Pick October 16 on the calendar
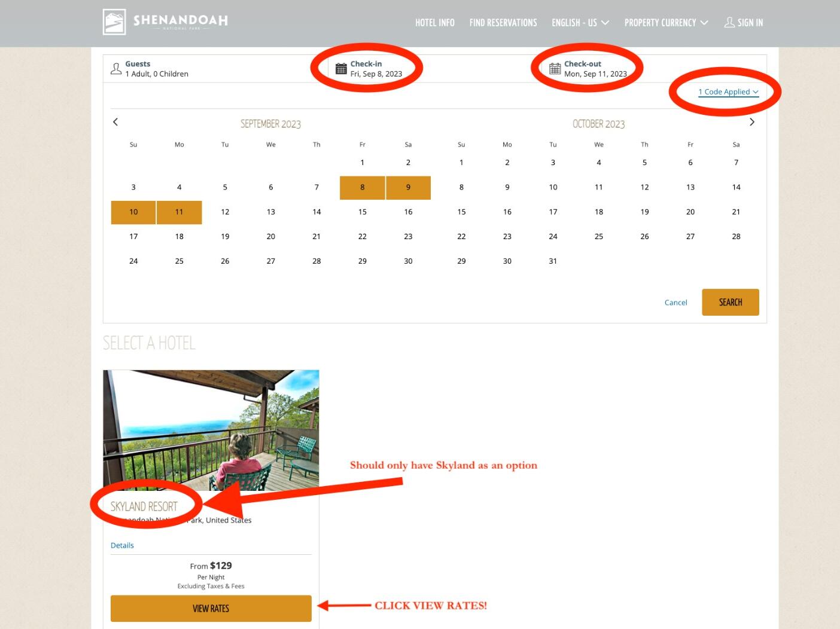Viewport: 840px width, 629px height. pyautogui.click(x=507, y=212)
